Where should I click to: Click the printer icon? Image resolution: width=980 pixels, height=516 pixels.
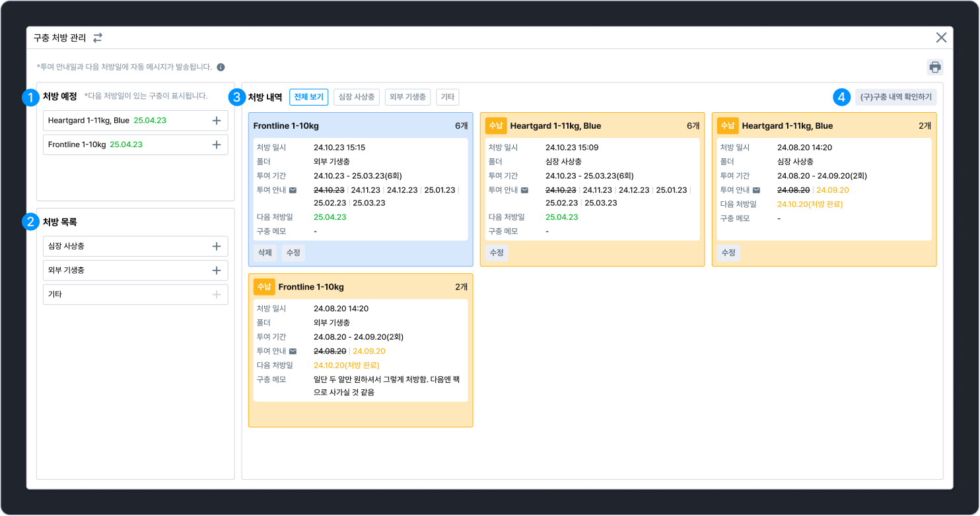pyautogui.click(x=935, y=67)
